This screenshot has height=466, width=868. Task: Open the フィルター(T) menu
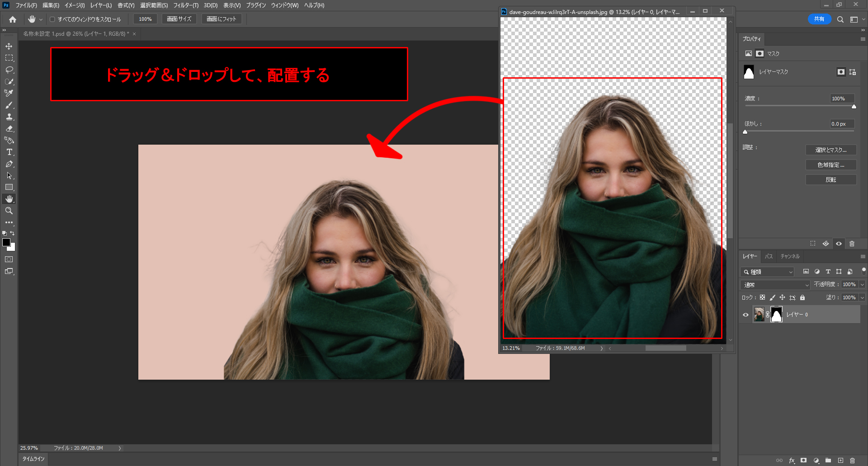tap(186, 5)
